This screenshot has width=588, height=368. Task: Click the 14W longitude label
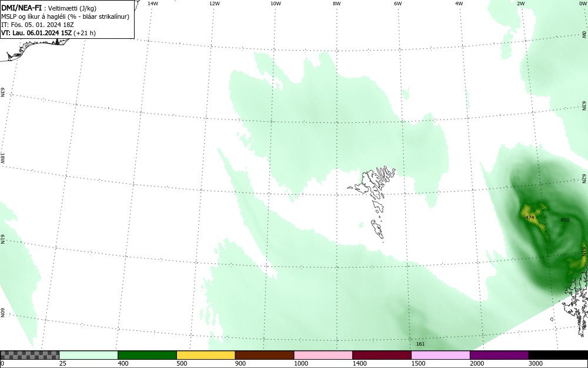pyautogui.click(x=153, y=4)
